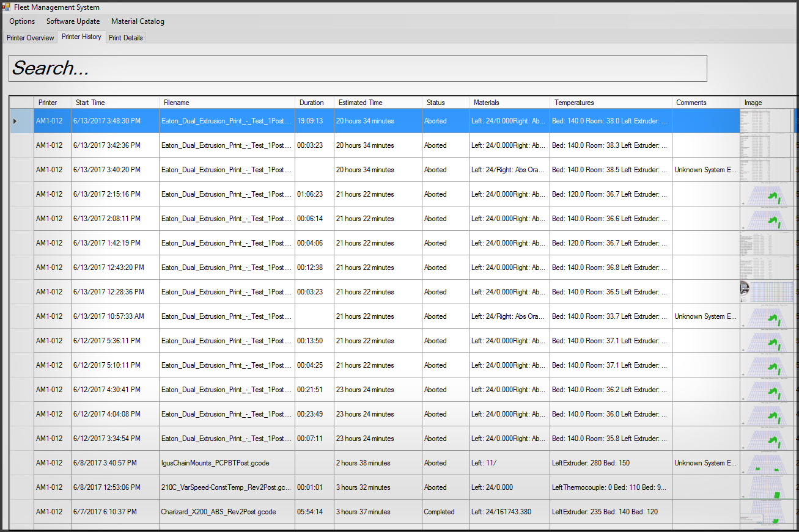Screen dimensions: 799x532
Task: Click the row header of the 6/12/2017 5:10:11 PM row
Action: pos(21,365)
